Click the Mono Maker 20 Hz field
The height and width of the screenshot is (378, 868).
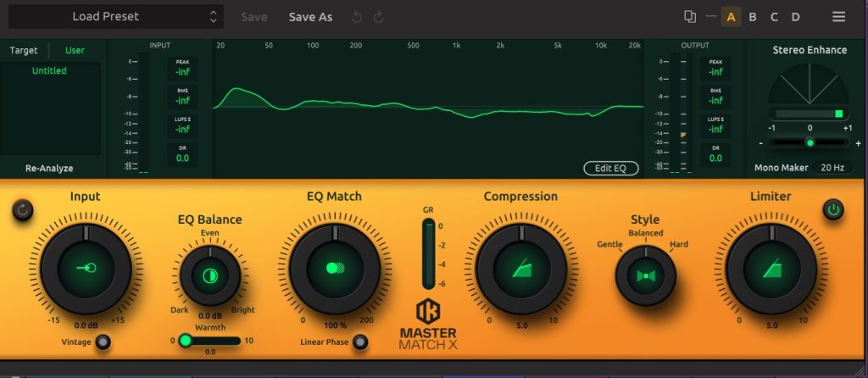pos(832,168)
